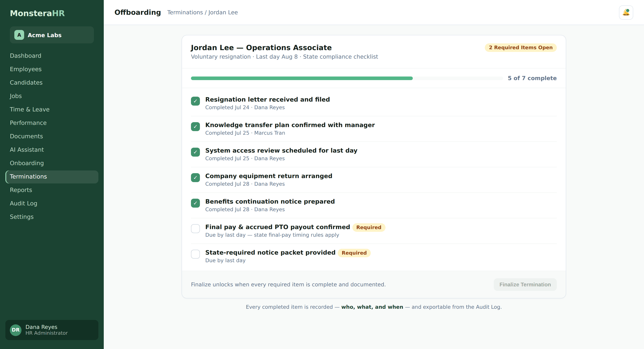Uncheck Knowledge transfer plan confirmed checkbox

[x=195, y=127]
